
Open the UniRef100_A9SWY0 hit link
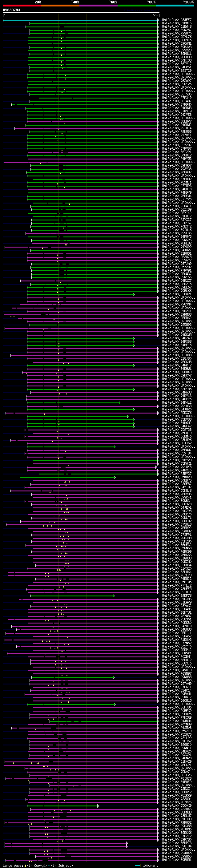tap(177, 34)
